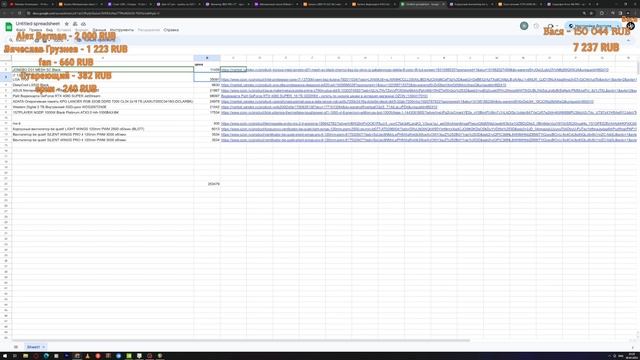The width and height of the screenshot is (640, 360).
Task: Collapse the toolbar with the chevron
Action: click(629, 40)
